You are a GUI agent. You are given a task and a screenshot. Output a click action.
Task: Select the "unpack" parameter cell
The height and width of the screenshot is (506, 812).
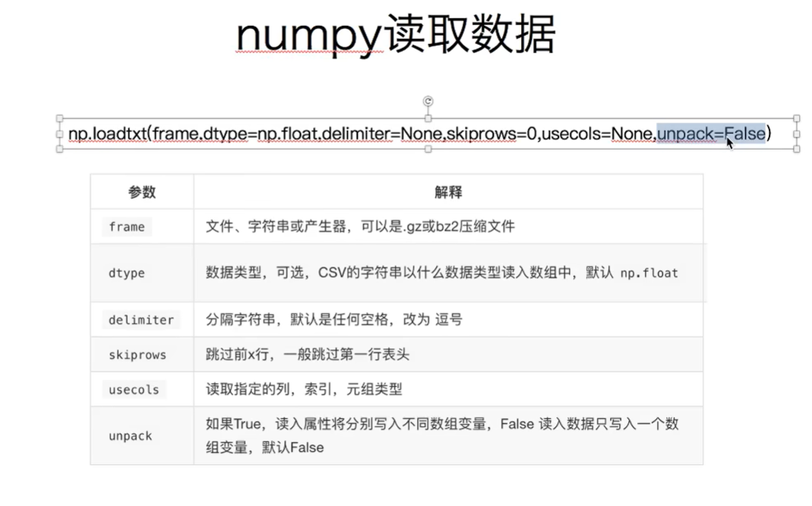pos(142,435)
